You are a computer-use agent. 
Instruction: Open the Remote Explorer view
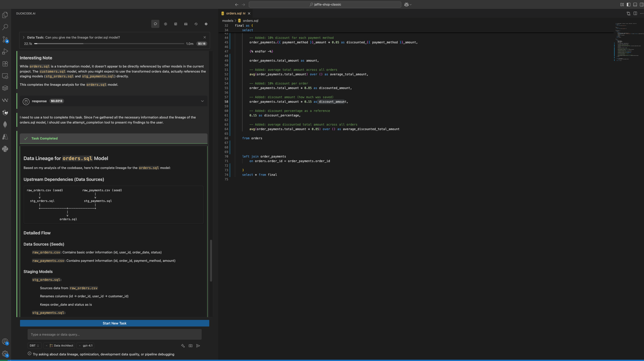5,76
